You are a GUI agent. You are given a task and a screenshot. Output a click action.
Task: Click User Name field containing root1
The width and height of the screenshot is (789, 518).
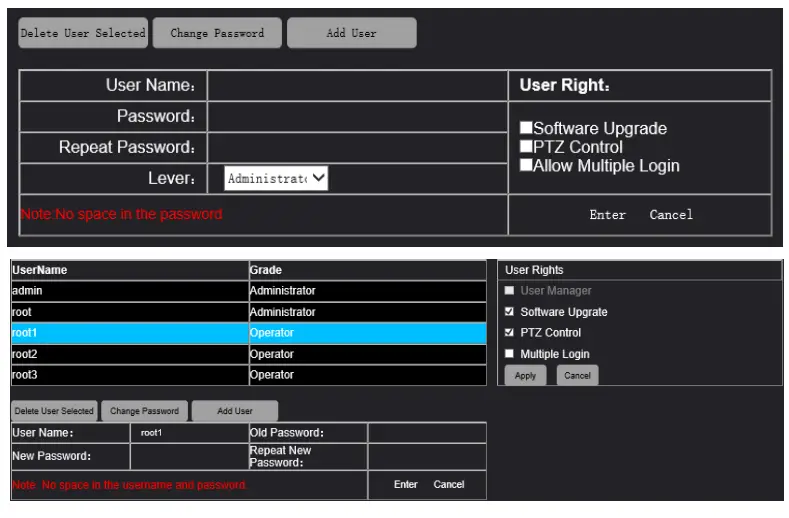[189, 433]
